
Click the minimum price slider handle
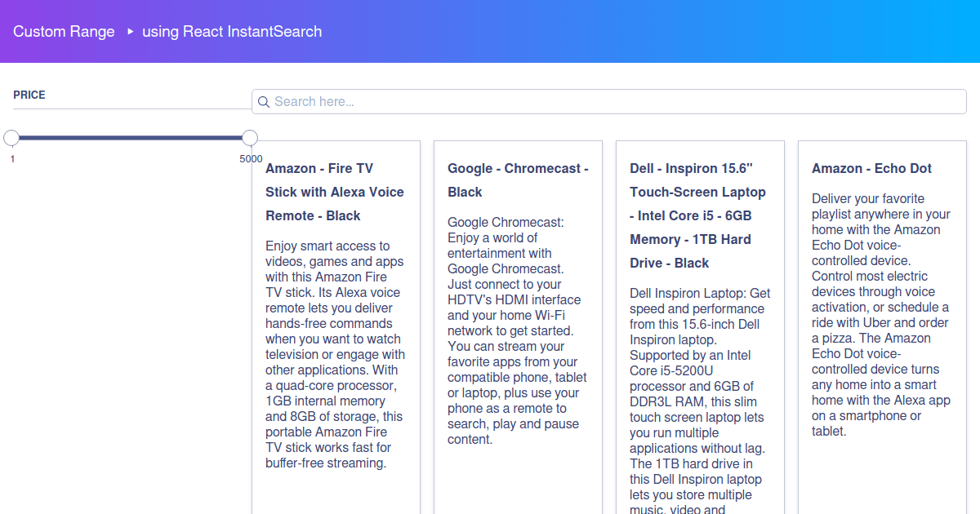click(11, 138)
